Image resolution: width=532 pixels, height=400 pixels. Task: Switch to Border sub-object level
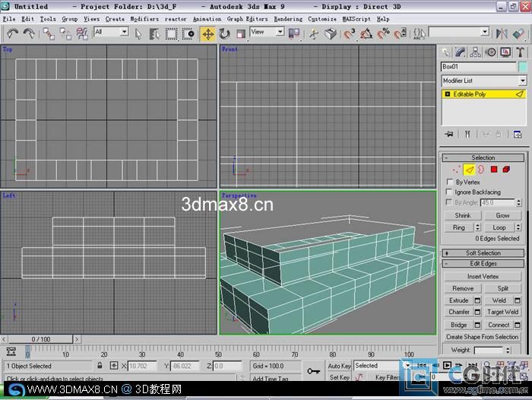481,169
